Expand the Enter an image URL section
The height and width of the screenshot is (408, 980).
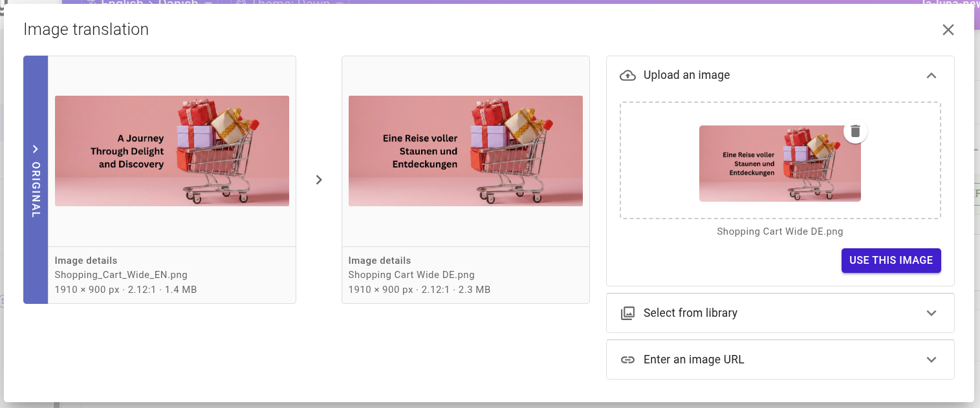click(x=931, y=360)
